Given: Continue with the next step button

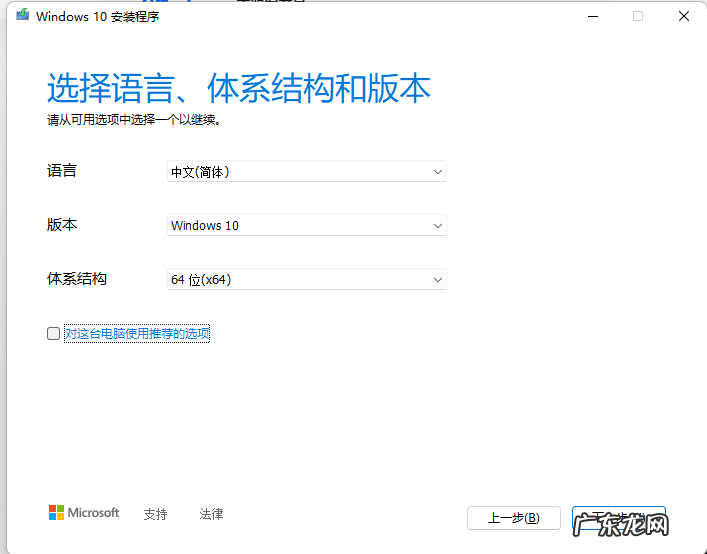Looking at the screenshot, I should click(x=619, y=518).
